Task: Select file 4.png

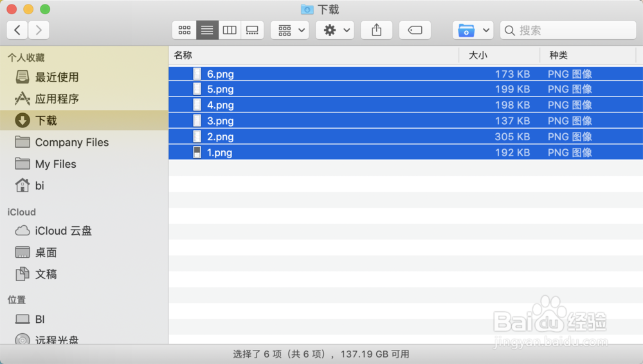Action: [406, 105]
